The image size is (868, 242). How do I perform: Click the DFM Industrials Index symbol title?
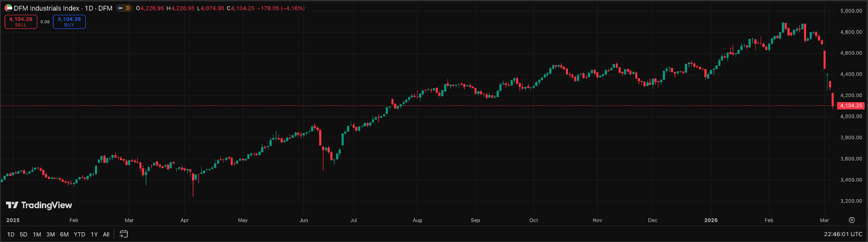point(47,8)
